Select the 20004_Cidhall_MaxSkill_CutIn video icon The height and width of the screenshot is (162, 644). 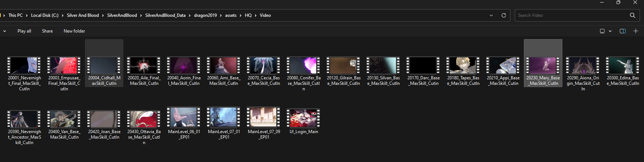coord(104,65)
